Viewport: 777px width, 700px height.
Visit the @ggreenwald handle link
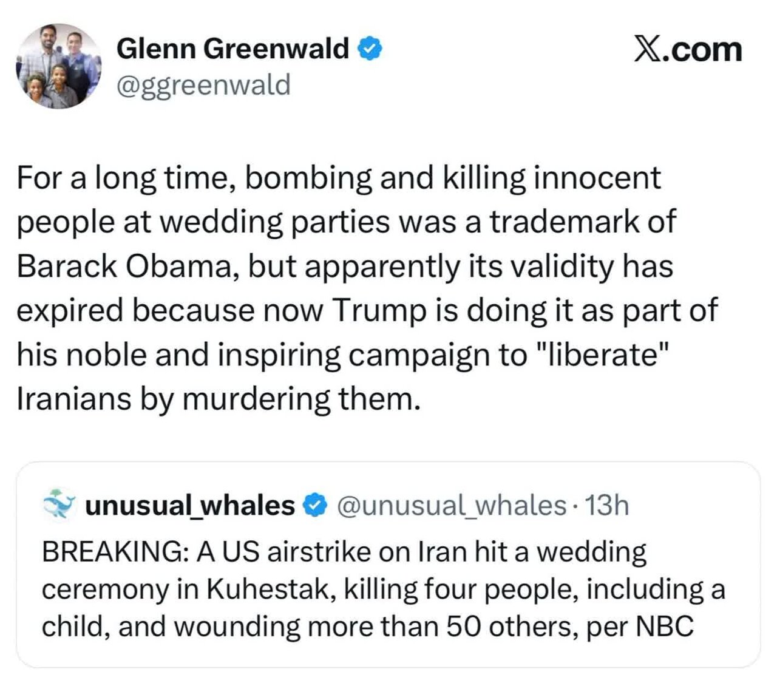click(203, 85)
